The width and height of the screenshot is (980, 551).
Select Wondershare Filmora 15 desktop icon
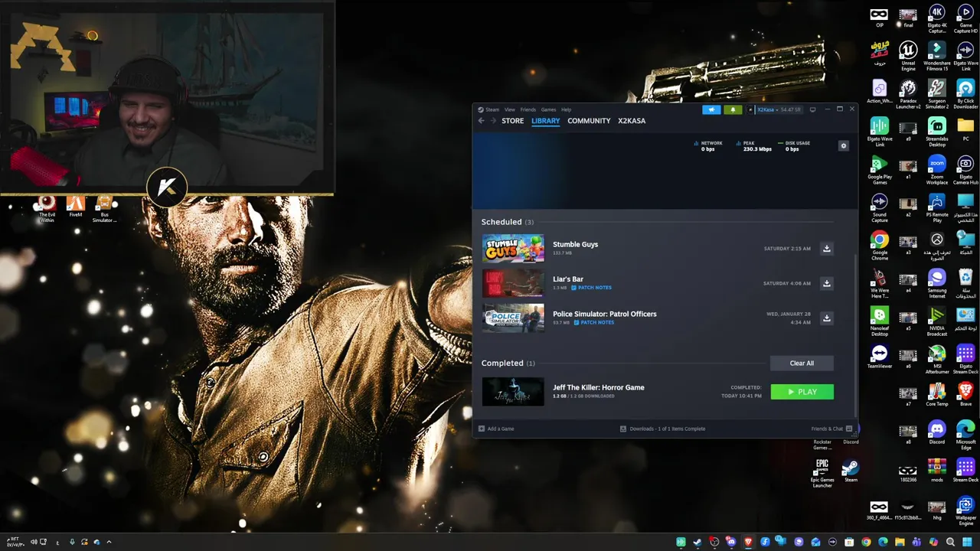[x=936, y=56]
